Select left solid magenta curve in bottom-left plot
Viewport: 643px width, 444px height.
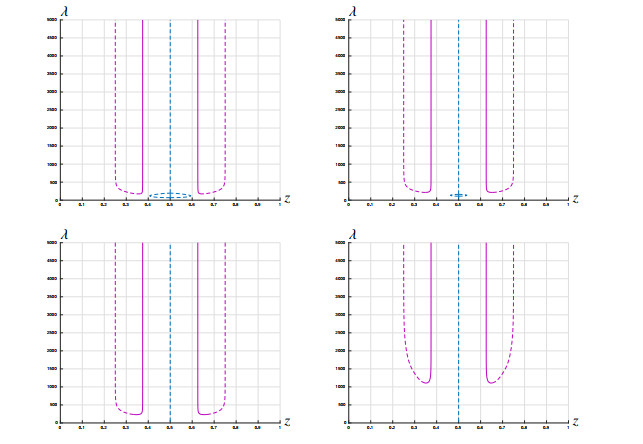(143, 320)
